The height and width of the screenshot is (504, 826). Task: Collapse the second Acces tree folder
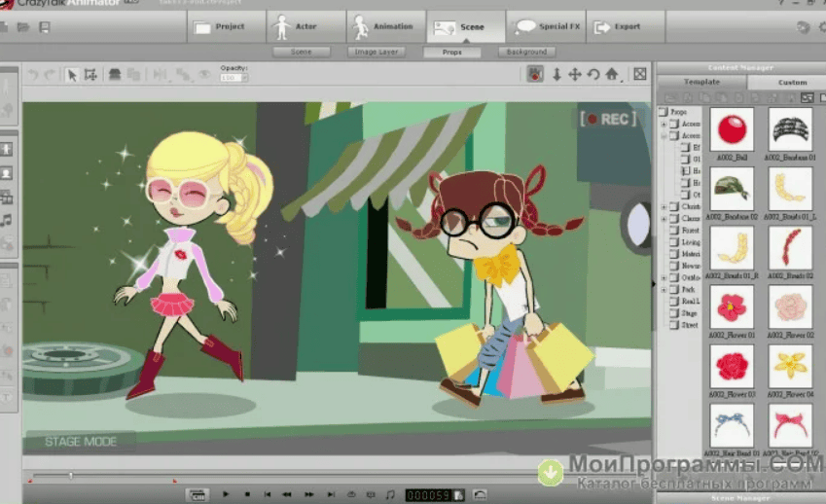click(x=664, y=136)
